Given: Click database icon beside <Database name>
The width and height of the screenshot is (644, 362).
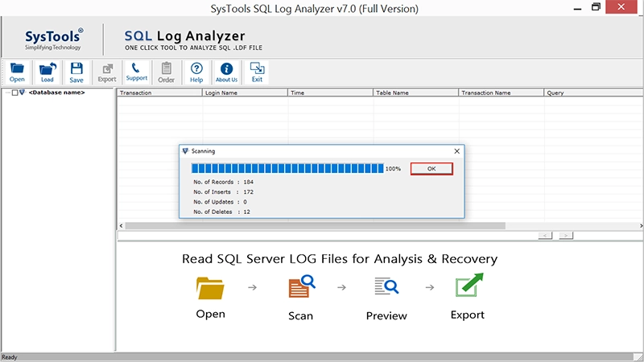Looking at the screenshot, I should 23,93.
